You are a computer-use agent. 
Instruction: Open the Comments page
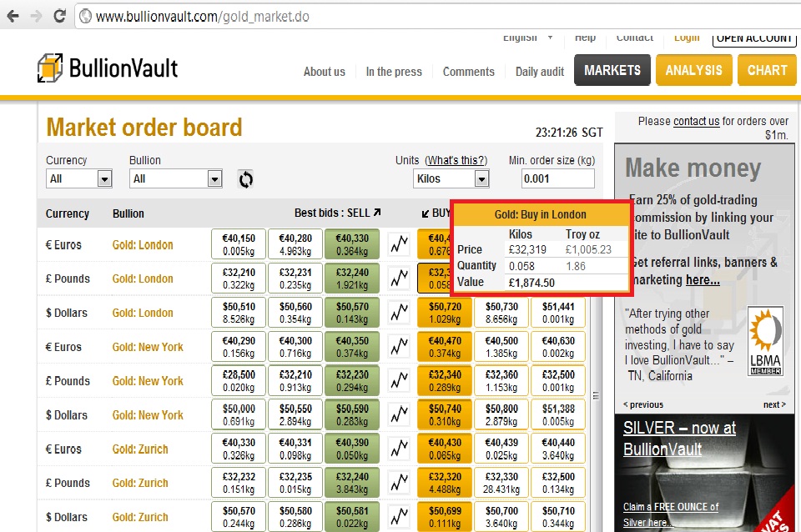click(x=468, y=72)
